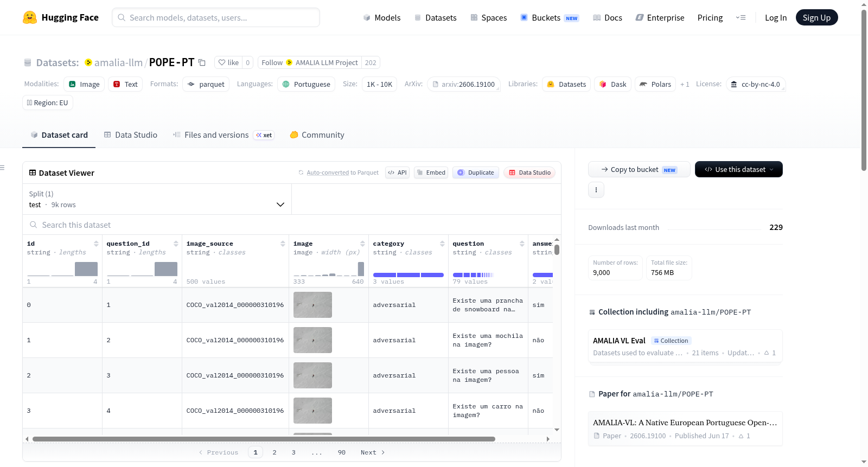Open Docs in the top navigation
The height and width of the screenshot is (467, 868).
608,17
